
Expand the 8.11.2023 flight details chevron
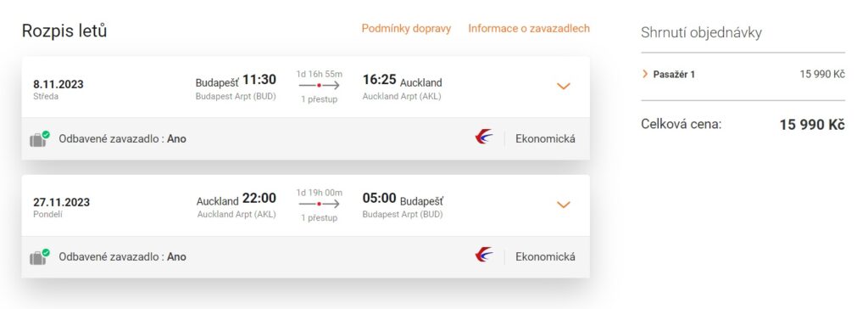[x=563, y=86]
